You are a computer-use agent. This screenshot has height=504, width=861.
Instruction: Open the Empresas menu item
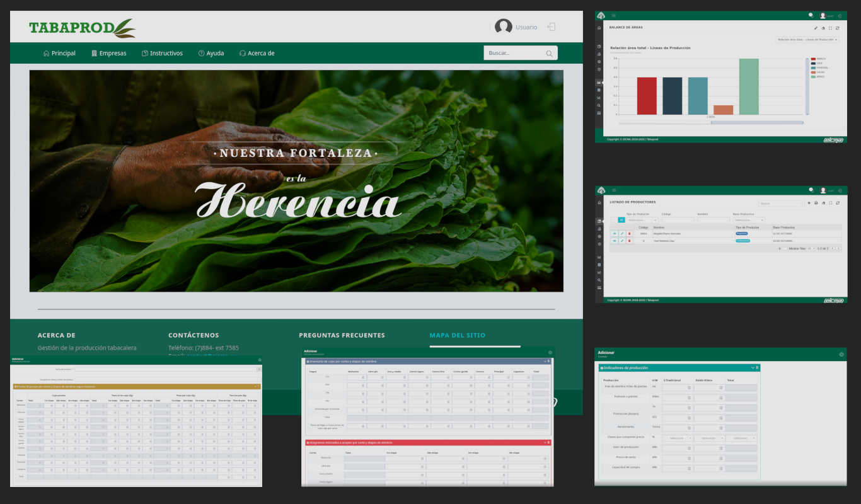(109, 54)
